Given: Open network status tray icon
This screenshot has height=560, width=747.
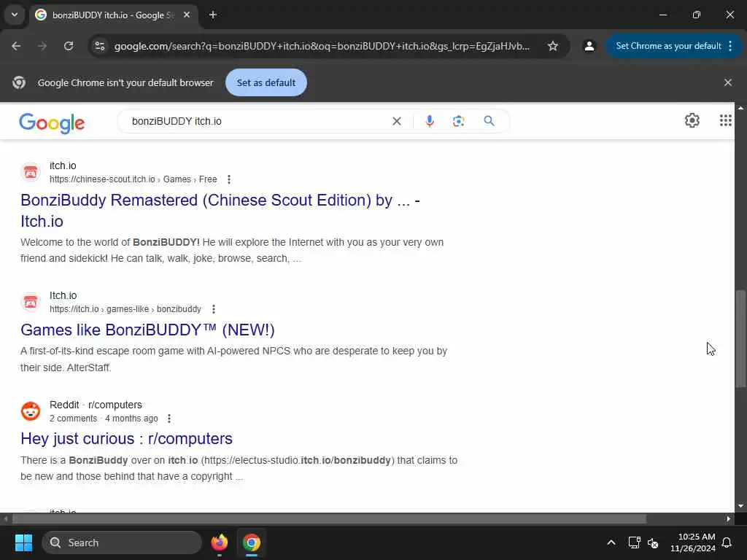Looking at the screenshot, I should pos(634,542).
